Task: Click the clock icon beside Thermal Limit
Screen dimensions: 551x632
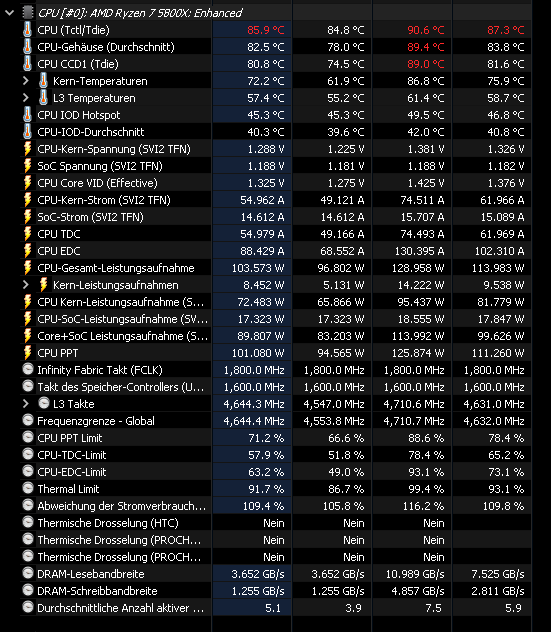Action: 28,488
